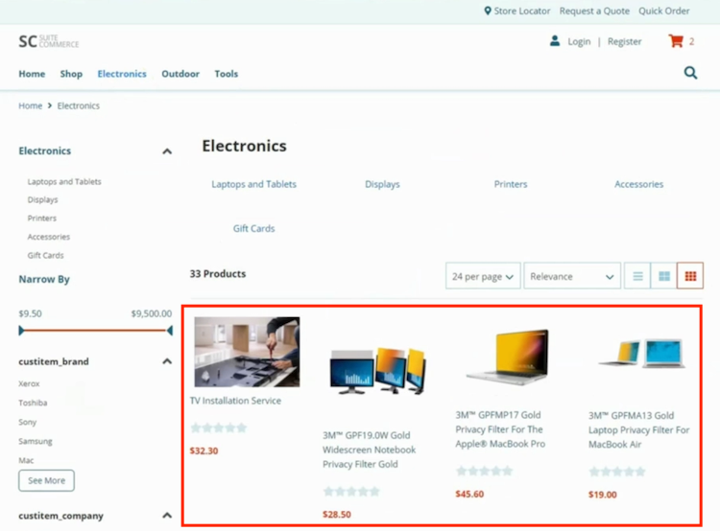
Task: Click Request a Quote link
Action: click(594, 11)
